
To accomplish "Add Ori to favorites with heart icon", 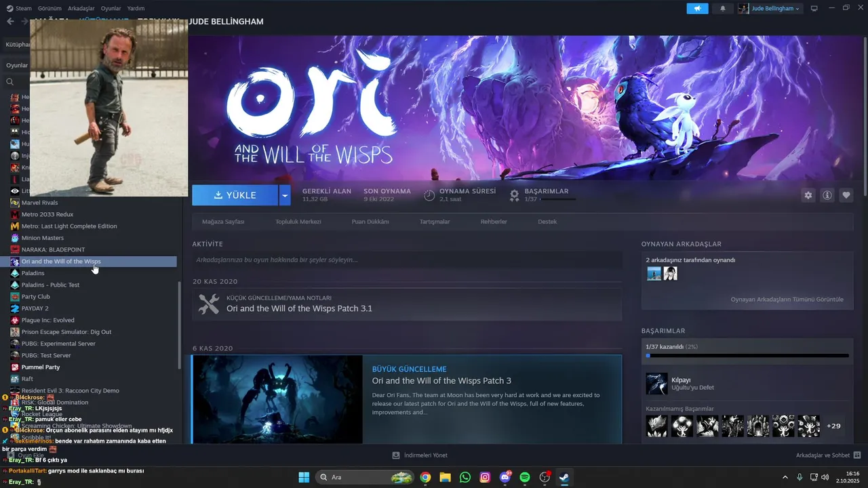I will coord(846,195).
